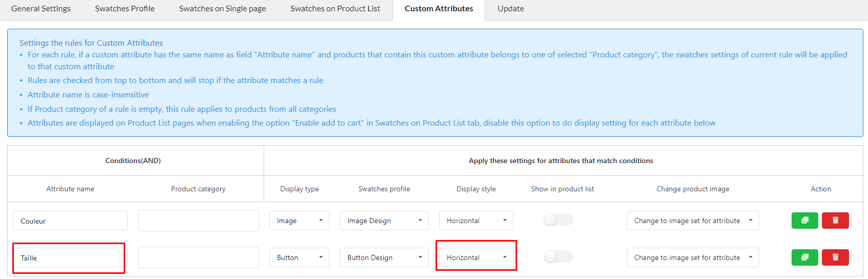868x279 pixels.
Task: Open Display type dropdown showing Image
Action: click(300, 221)
